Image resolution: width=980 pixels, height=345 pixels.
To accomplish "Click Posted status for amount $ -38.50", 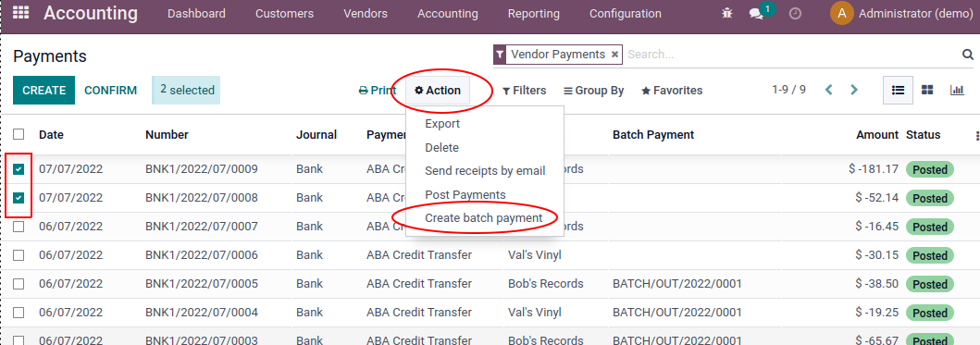I will pyautogui.click(x=930, y=284).
